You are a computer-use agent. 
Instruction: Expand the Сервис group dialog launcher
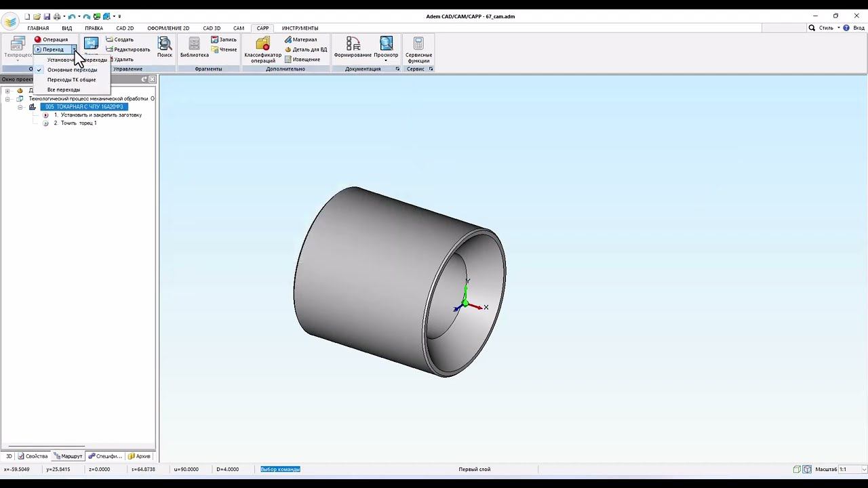tap(431, 69)
